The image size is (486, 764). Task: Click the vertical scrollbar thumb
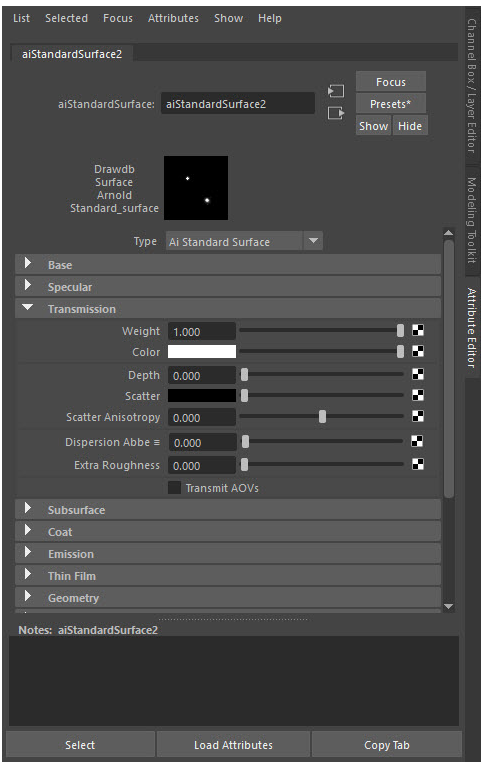[x=448, y=368]
